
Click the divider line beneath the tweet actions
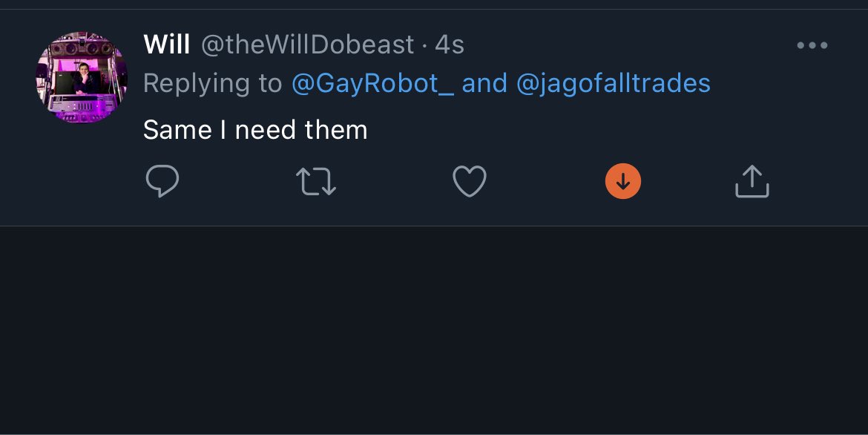pyautogui.click(x=434, y=226)
